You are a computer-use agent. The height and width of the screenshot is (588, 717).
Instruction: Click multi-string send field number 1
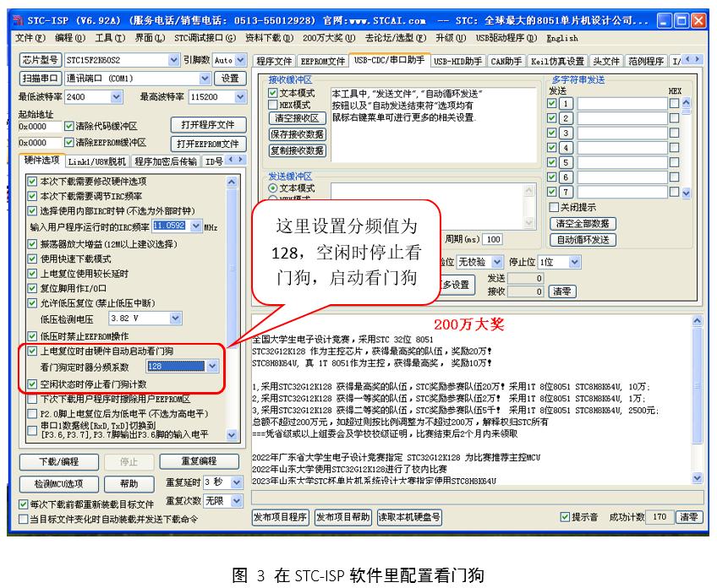(x=622, y=104)
